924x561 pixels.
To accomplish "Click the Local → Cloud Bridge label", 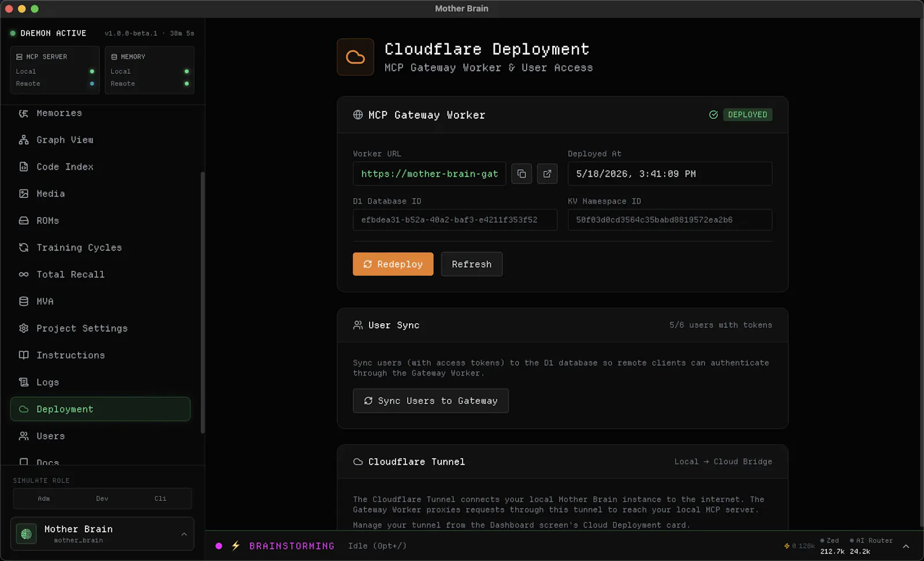I will tap(723, 462).
